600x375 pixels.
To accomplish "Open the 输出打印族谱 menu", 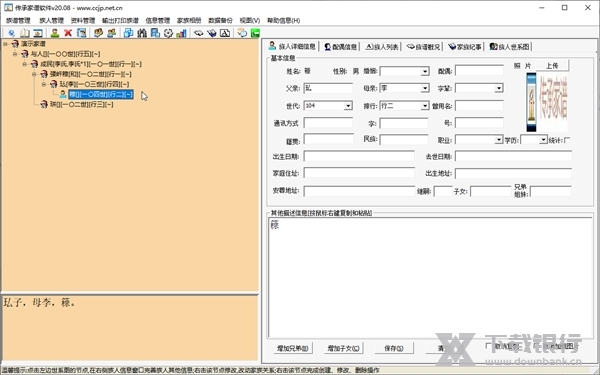I will coord(120,21).
